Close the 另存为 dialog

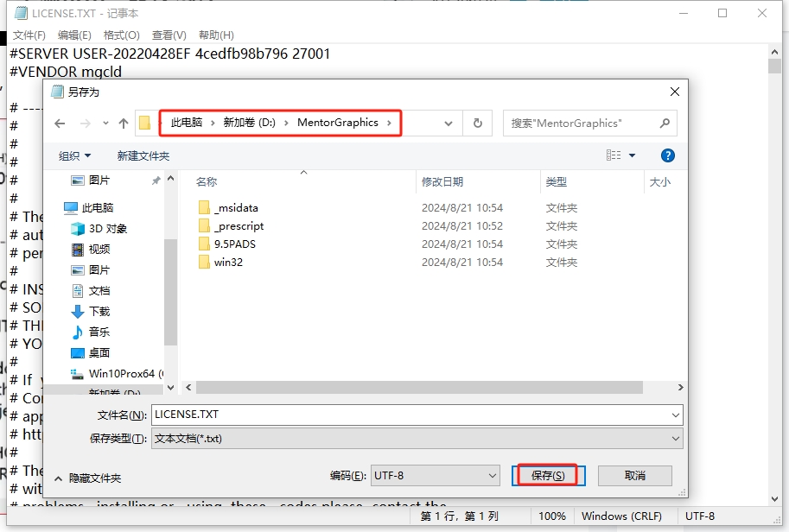click(675, 92)
